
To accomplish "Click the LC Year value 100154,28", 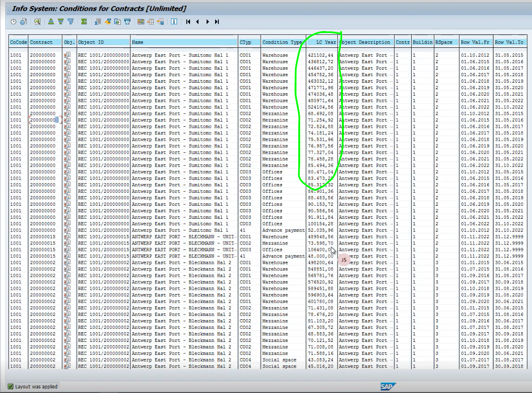I will [x=321, y=224].
